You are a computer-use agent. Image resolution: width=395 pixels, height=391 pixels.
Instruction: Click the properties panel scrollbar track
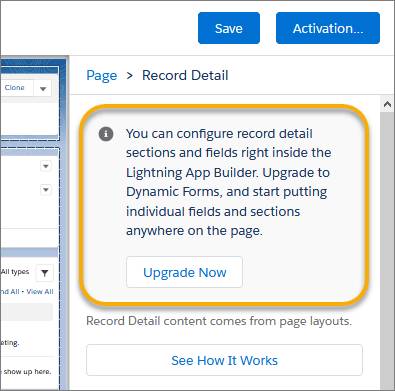click(x=387, y=250)
